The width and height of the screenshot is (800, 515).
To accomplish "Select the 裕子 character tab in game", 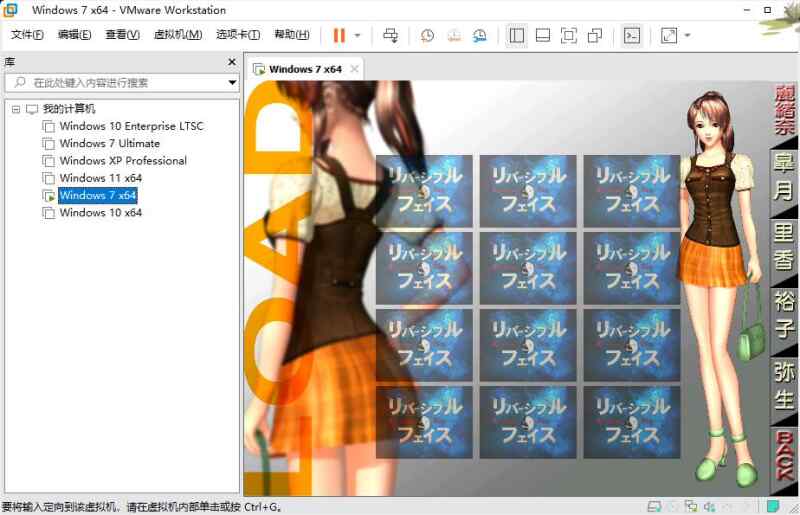I will click(x=784, y=315).
